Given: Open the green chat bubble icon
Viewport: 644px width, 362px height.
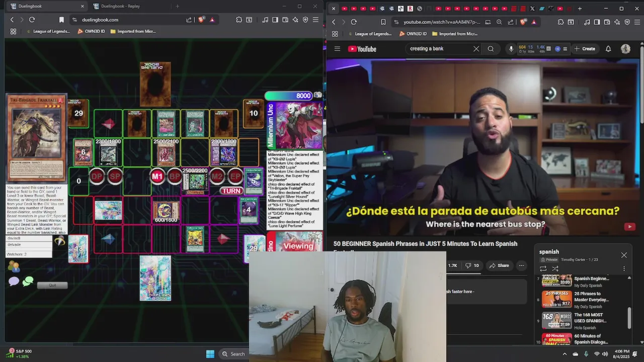Looking at the screenshot, I should pyautogui.click(x=28, y=282).
